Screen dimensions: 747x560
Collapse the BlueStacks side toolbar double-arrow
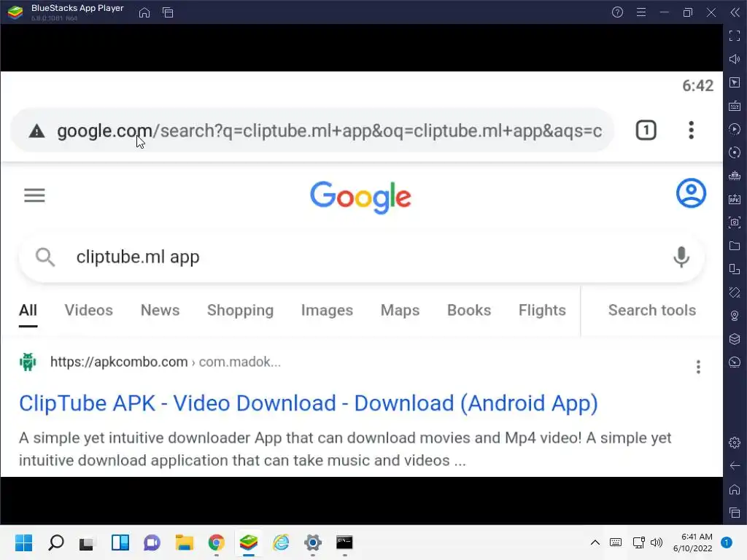click(735, 12)
